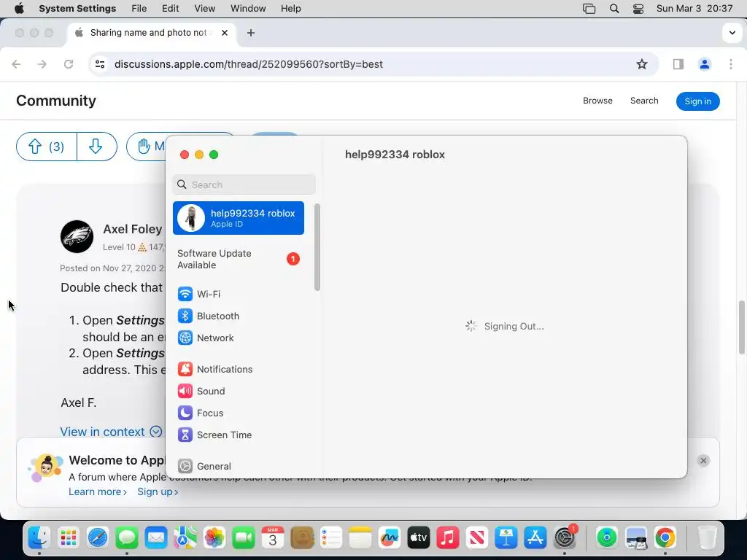Image resolution: width=747 pixels, height=560 pixels.
Task: Open App Store from the Dock
Action: click(535, 538)
